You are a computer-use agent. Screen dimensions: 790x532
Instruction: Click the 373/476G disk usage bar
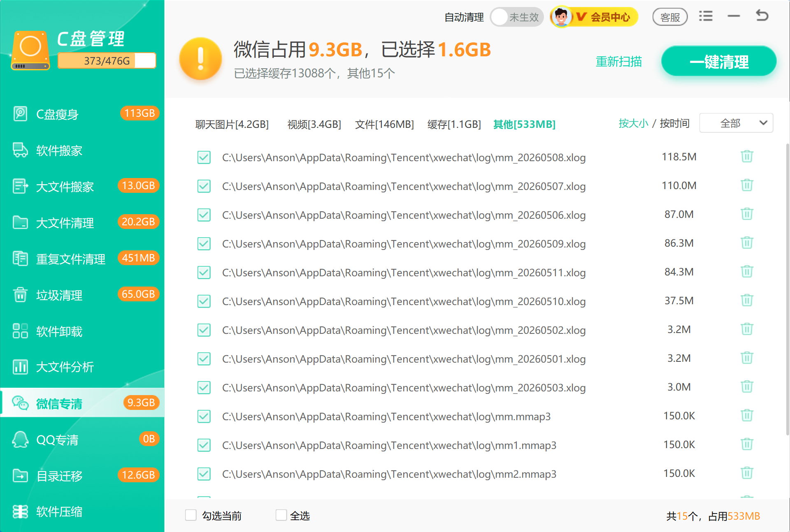click(107, 61)
